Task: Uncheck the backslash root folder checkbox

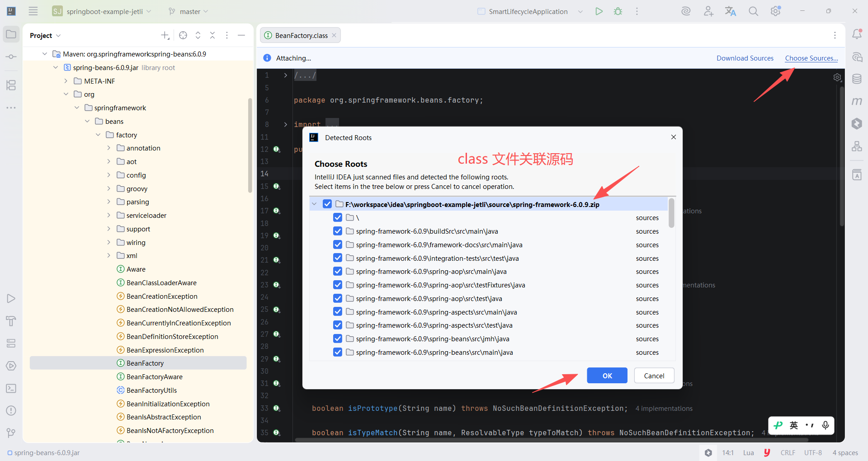Action: (338, 217)
